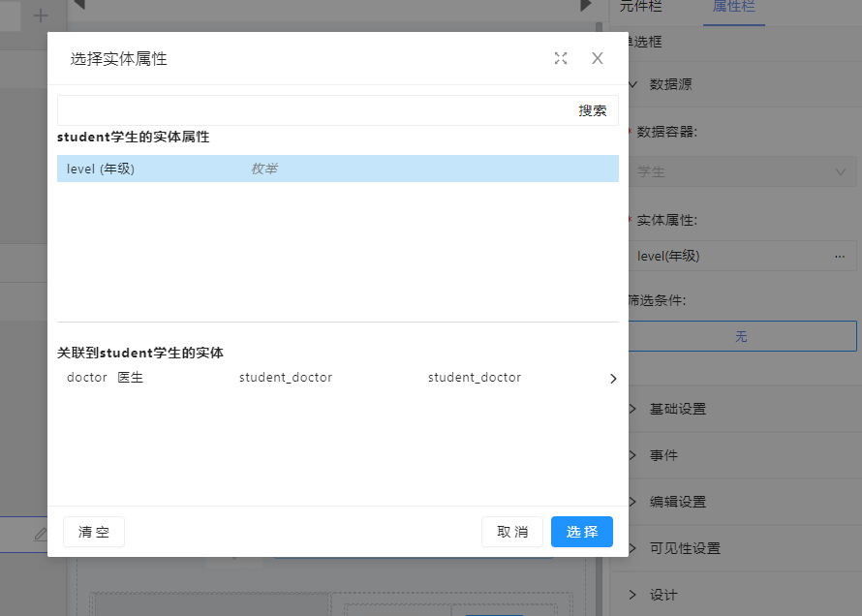Switch to the 属性栏 tab
Image resolution: width=862 pixels, height=616 pixels.
click(x=734, y=7)
